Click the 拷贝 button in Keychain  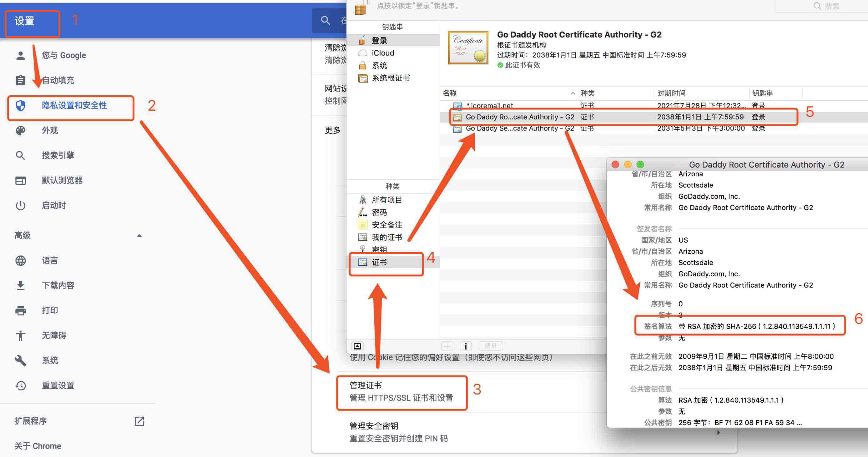(491, 346)
